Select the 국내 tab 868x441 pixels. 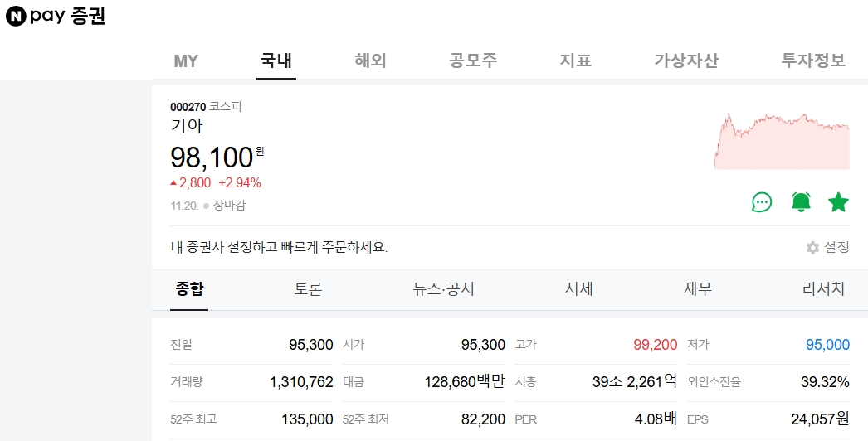[276, 60]
